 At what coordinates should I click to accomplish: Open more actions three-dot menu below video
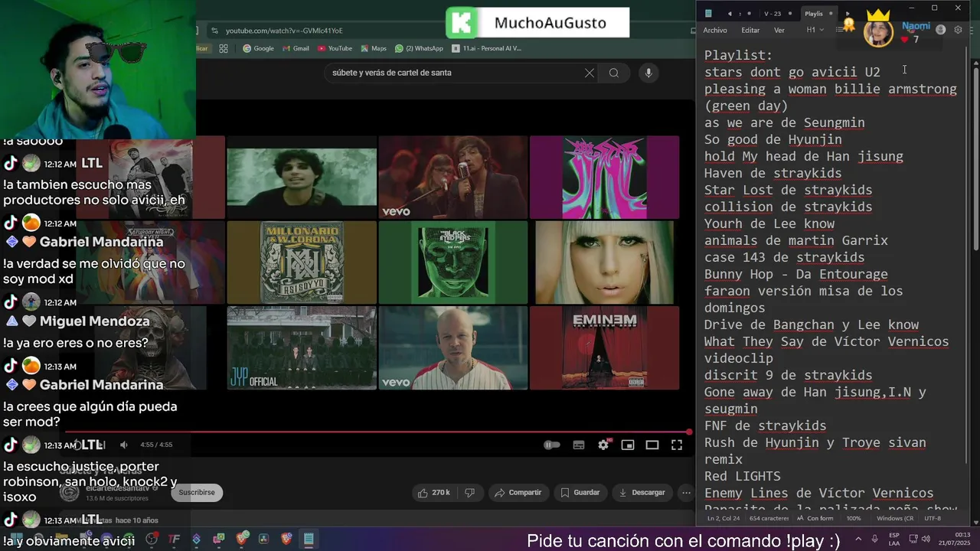coord(687,492)
